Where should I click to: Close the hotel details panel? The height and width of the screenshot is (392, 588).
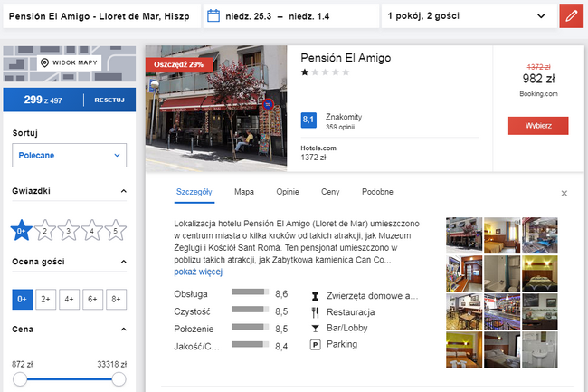[x=564, y=194]
